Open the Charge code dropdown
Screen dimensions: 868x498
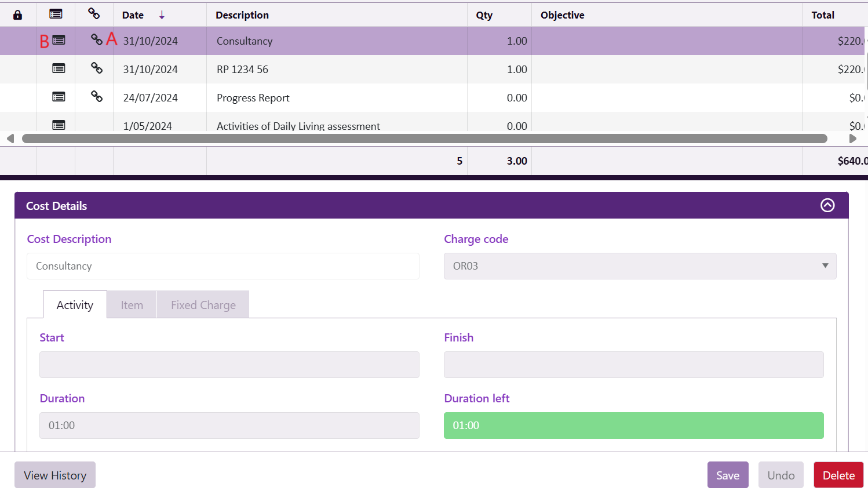(640, 266)
